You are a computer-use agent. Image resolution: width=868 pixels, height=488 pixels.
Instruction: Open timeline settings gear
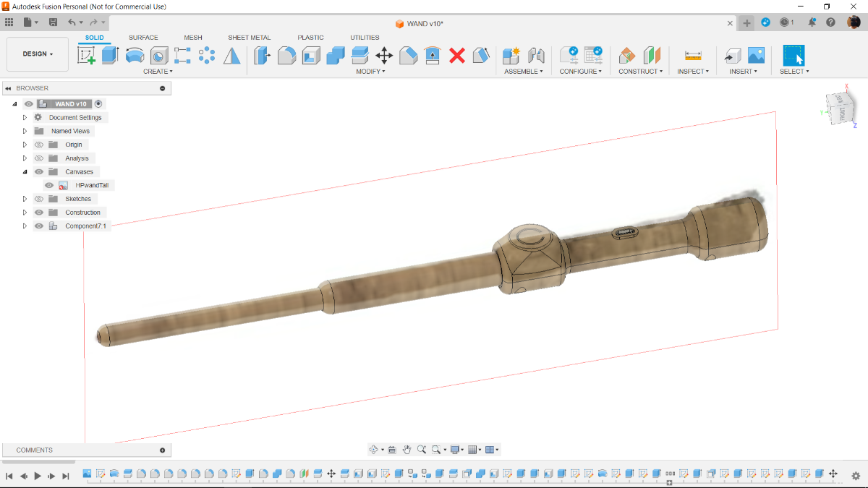click(x=856, y=476)
